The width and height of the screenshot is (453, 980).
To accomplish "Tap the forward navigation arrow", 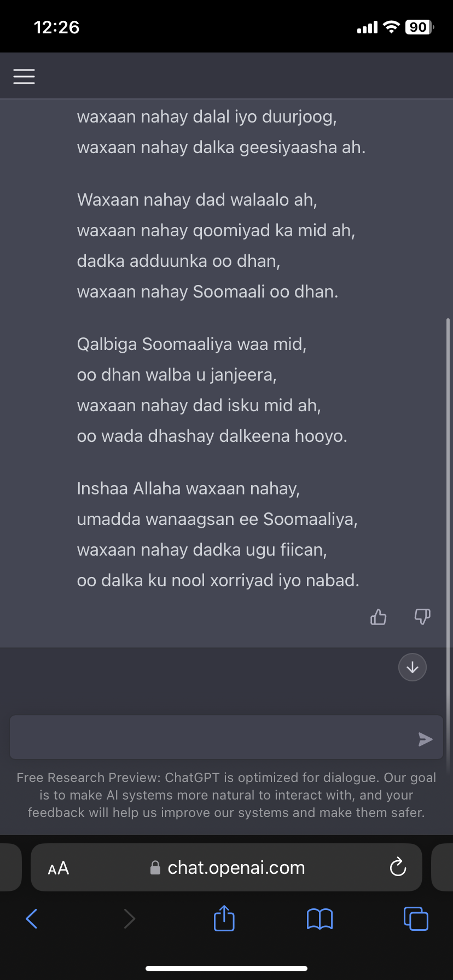I will (x=129, y=918).
